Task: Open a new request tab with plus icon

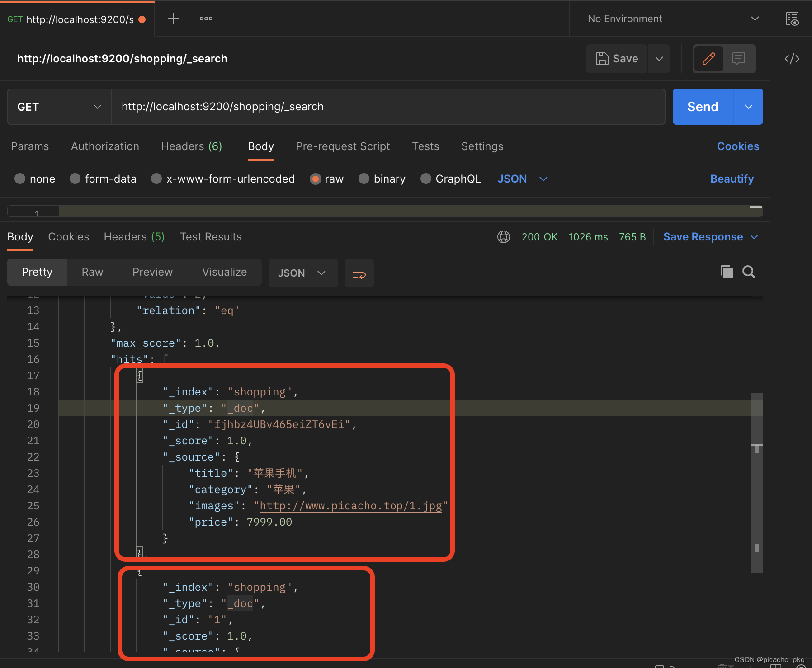Action: pos(174,19)
